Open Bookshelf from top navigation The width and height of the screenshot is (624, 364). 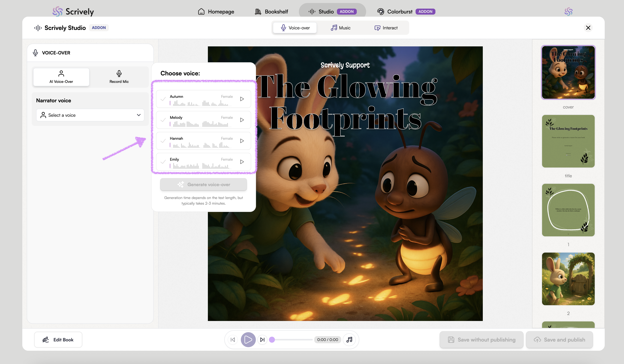(271, 11)
